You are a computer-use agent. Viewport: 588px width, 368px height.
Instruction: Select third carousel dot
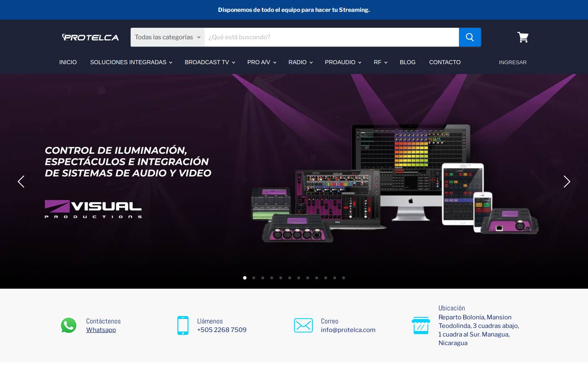263,278
